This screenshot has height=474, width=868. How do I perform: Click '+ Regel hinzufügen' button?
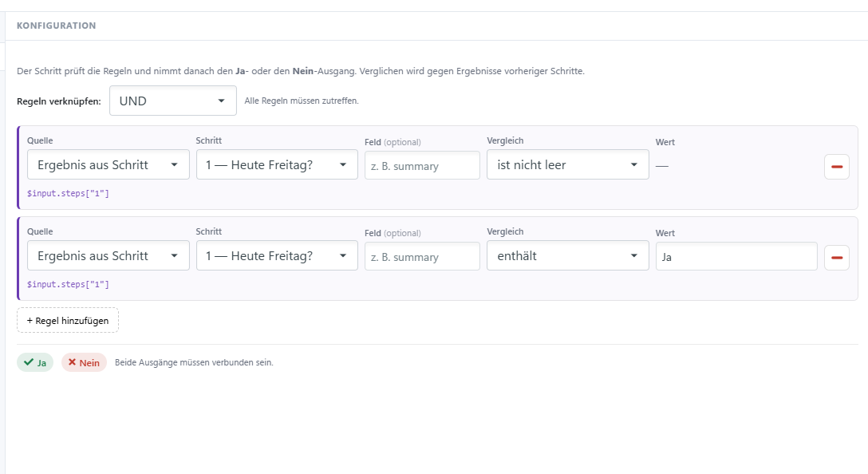click(x=68, y=320)
